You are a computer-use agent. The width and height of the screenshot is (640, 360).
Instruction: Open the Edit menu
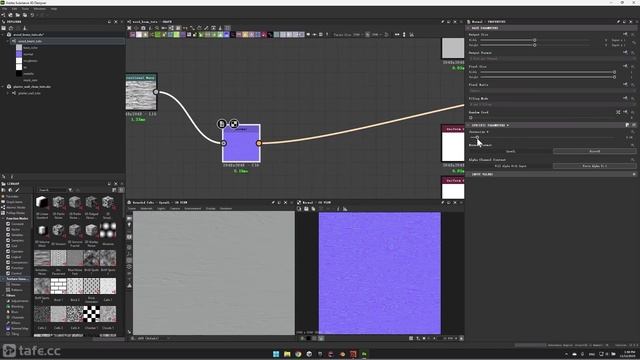(x=14, y=9)
